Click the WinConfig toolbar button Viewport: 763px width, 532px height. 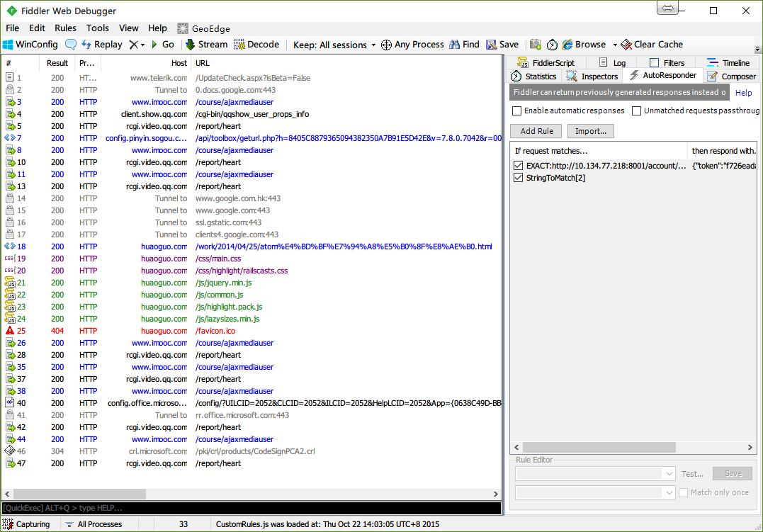(30, 45)
